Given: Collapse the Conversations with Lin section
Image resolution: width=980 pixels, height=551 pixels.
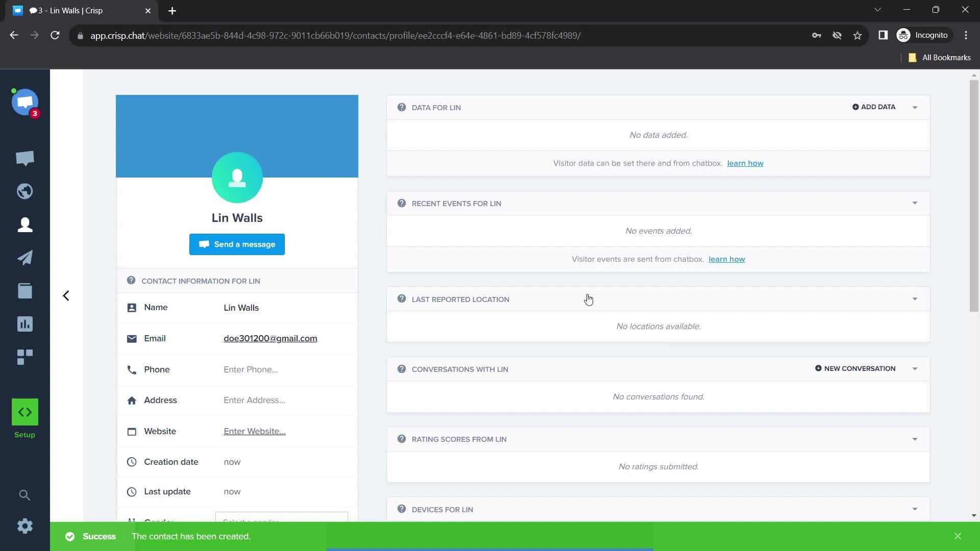Looking at the screenshot, I should click(917, 369).
